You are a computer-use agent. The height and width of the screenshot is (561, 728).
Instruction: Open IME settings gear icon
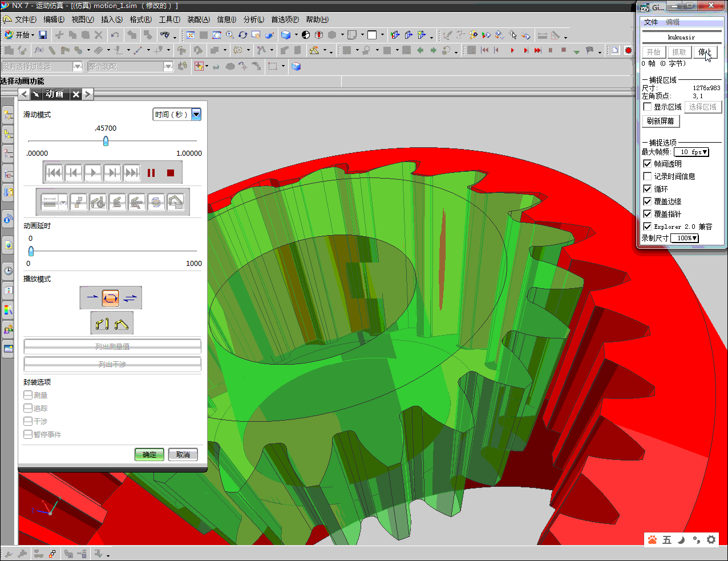click(711, 539)
